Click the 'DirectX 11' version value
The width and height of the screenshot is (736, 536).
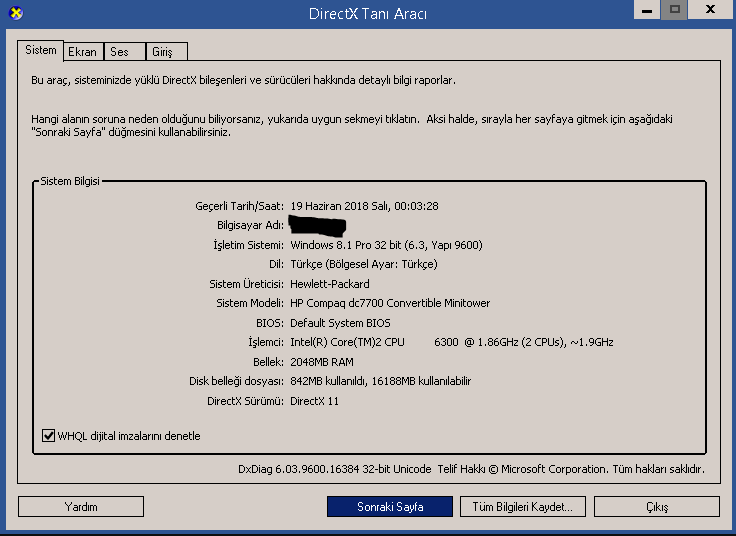click(314, 401)
